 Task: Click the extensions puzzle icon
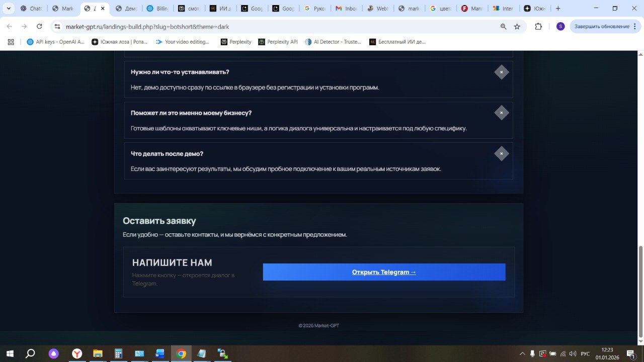pos(538,26)
